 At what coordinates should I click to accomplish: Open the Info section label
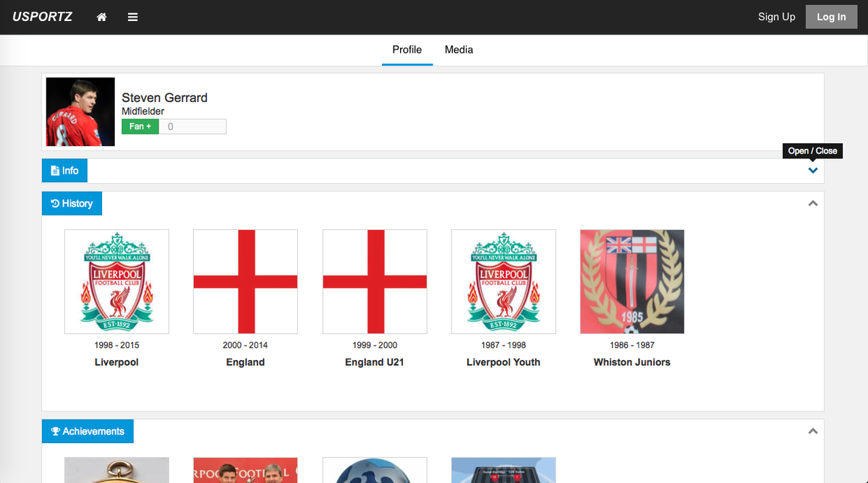64,171
